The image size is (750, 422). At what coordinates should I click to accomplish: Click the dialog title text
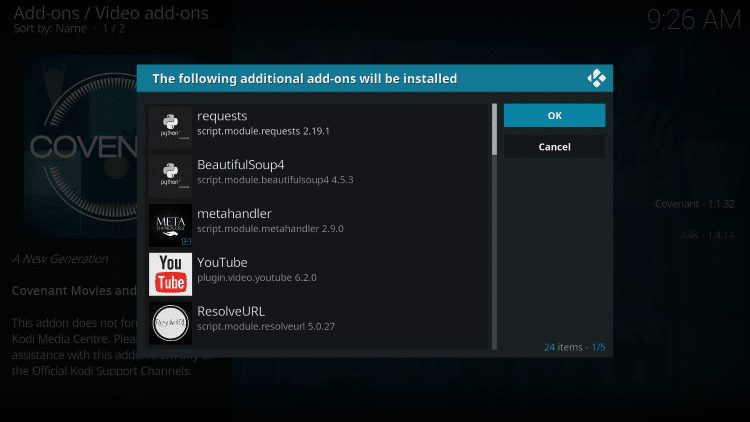coord(305,78)
